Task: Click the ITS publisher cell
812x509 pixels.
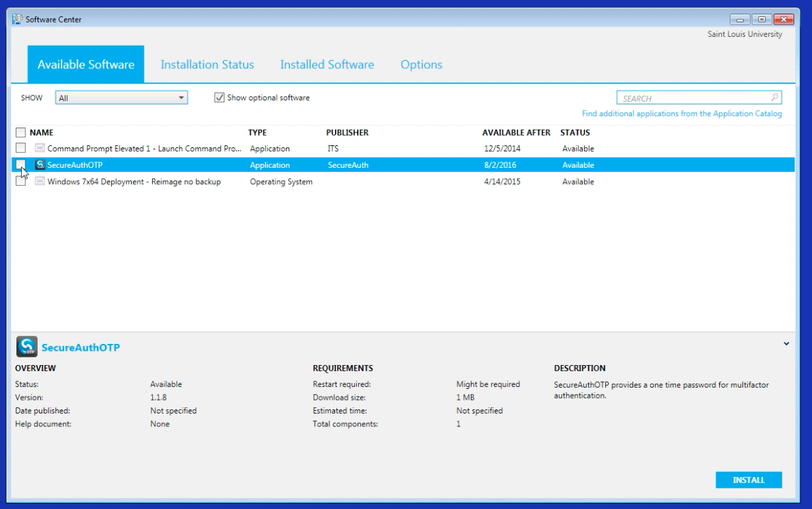Action: pos(333,149)
